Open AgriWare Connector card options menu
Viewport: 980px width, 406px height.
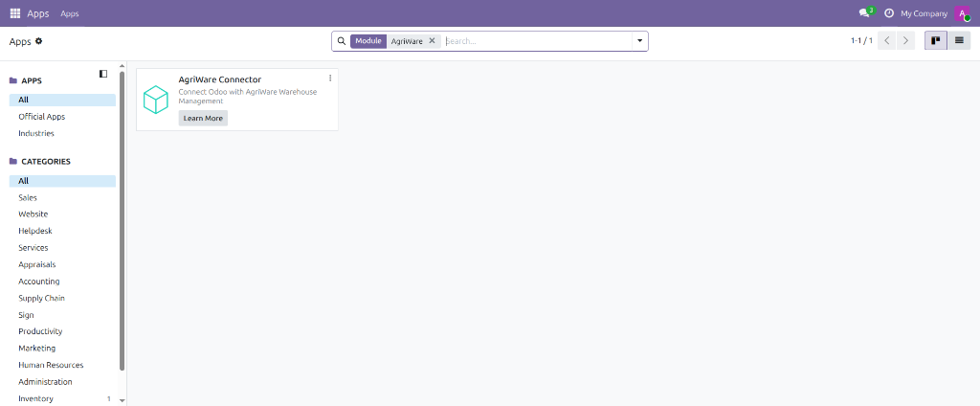coord(330,78)
